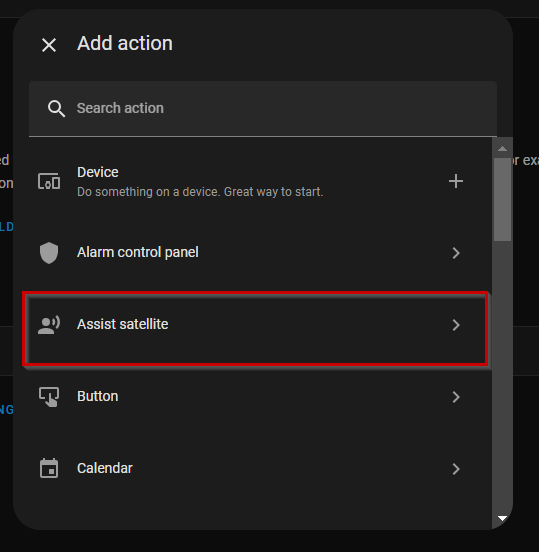Screen dimensions: 539x552
Task: Click the scrollbar down arrow
Action: [x=502, y=518]
